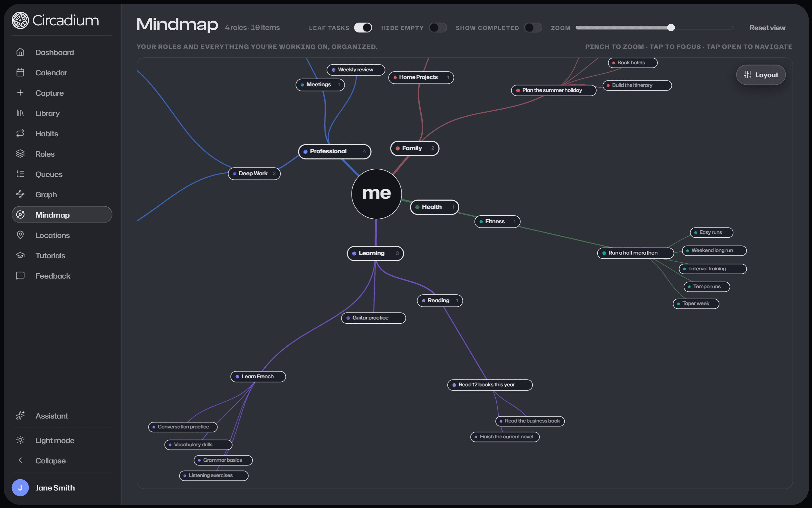Click the Reading node
Screen dimensions: 812x508
(x=440, y=301)
